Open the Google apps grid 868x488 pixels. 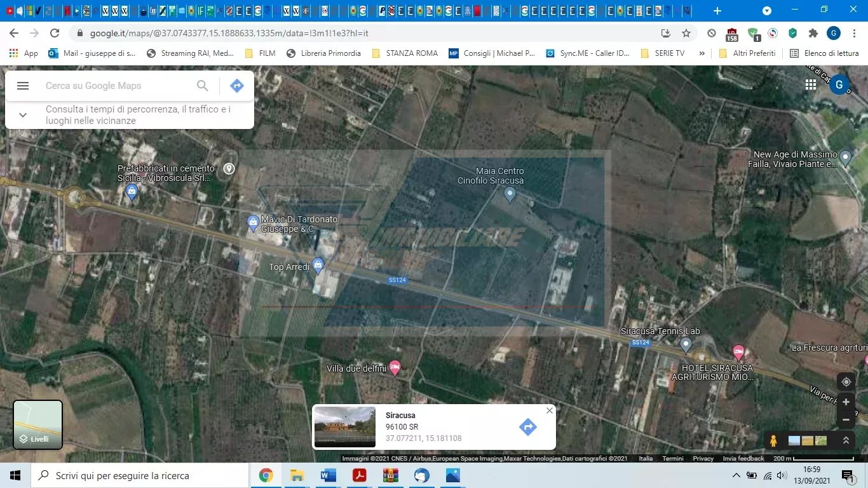pyautogui.click(x=810, y=85)
